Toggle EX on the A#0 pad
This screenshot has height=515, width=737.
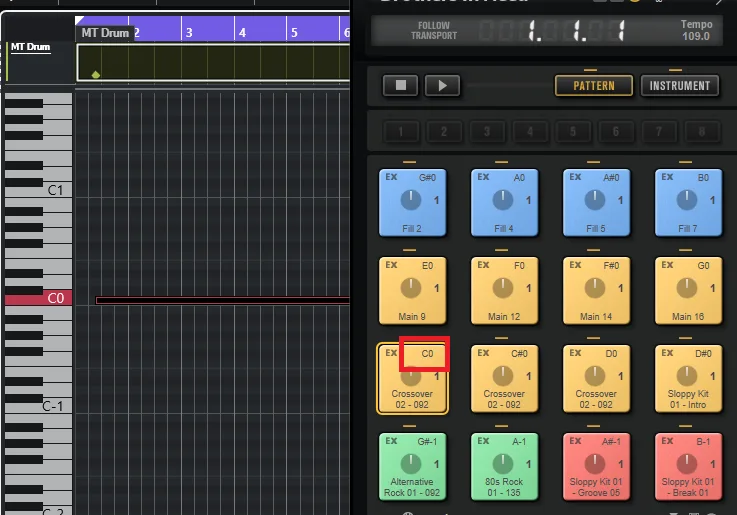(x=575, y=177)
